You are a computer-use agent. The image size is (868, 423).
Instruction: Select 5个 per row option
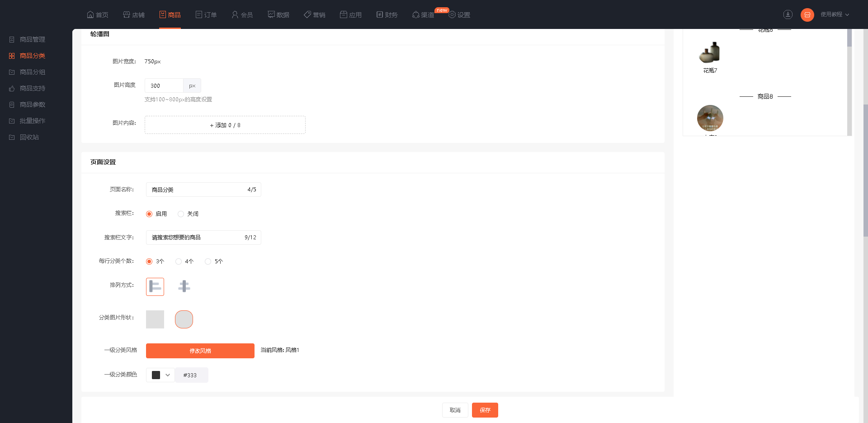(214, 261)
